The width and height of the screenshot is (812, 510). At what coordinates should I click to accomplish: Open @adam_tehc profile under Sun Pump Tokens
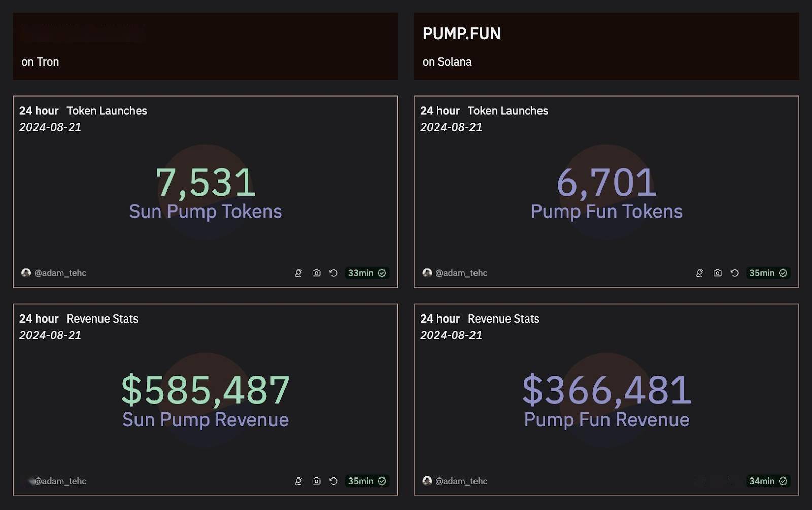coord(60,273)
